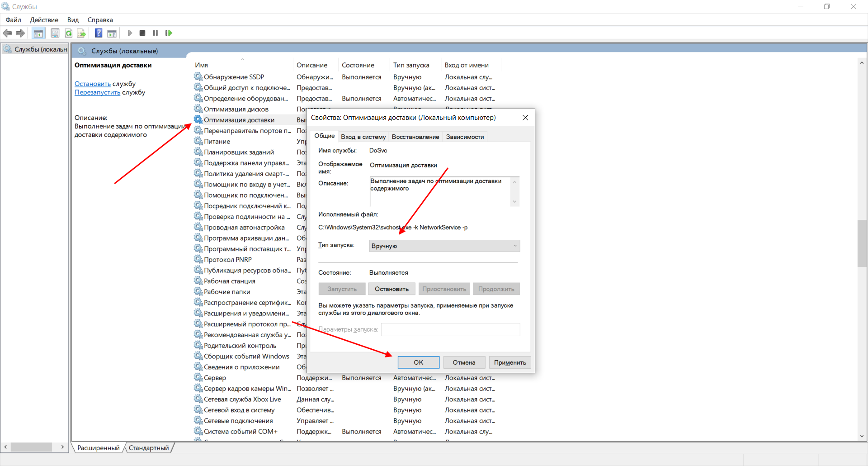Image resolution: width=868 pixels, height=466 pixels.
Task: Click the gear icon of Протокол PNRP
Action: point(198,259)
